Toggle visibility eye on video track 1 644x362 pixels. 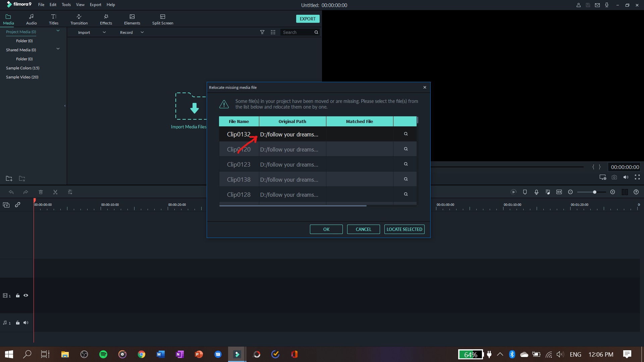point(26,296)
